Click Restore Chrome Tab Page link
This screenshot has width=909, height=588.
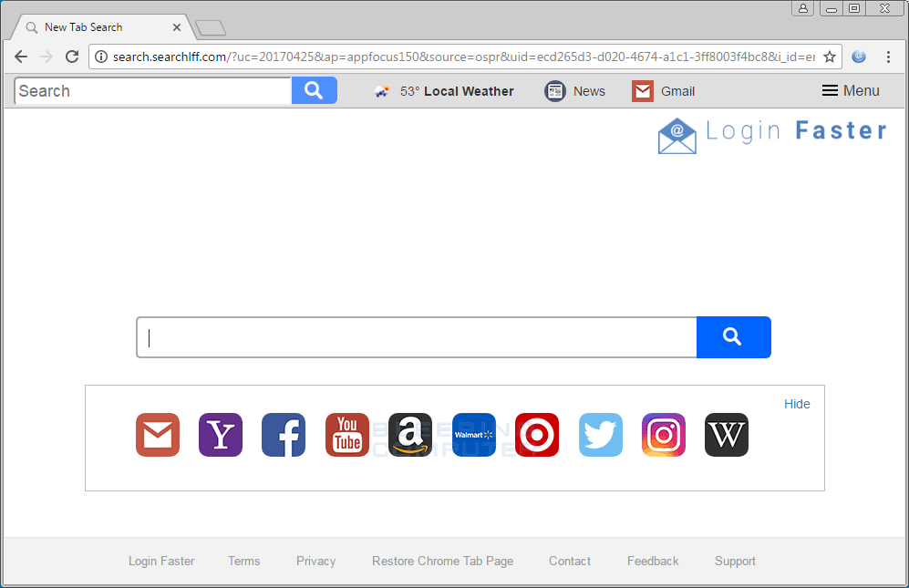coord(443,561)
